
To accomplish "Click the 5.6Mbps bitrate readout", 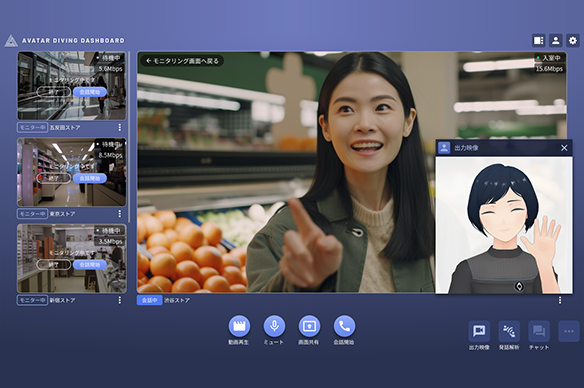I will 110,69.
